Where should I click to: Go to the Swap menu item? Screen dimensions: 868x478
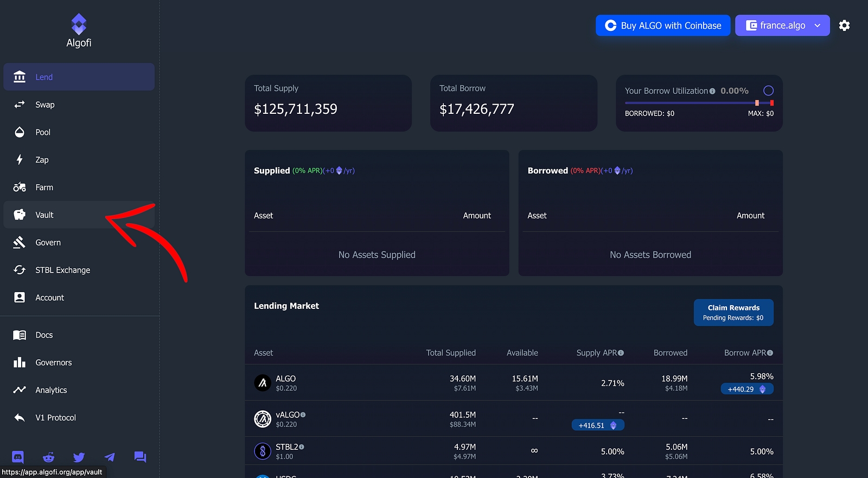pos(44,105)
